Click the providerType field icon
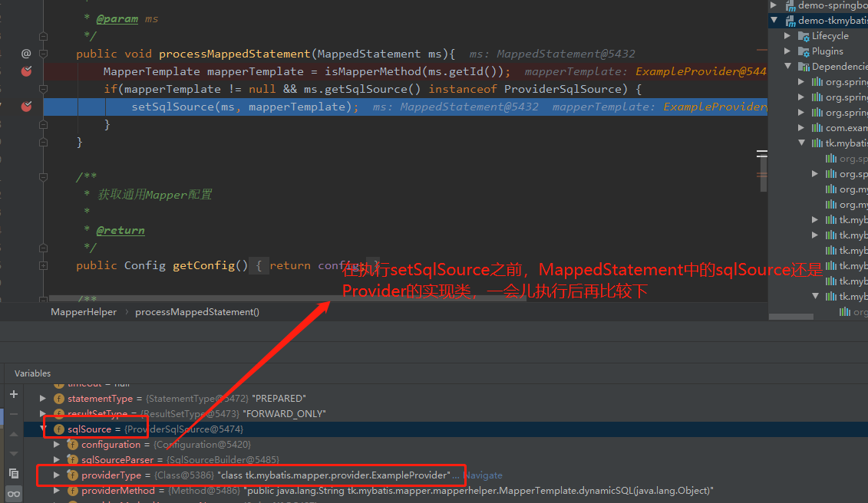 tap(72, 475)
